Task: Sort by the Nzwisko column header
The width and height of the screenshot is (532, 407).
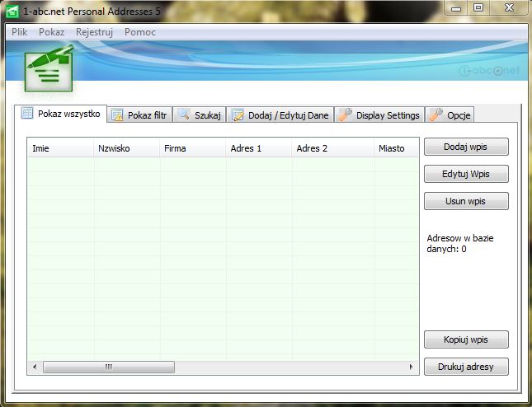Action: tap(126, 148)
